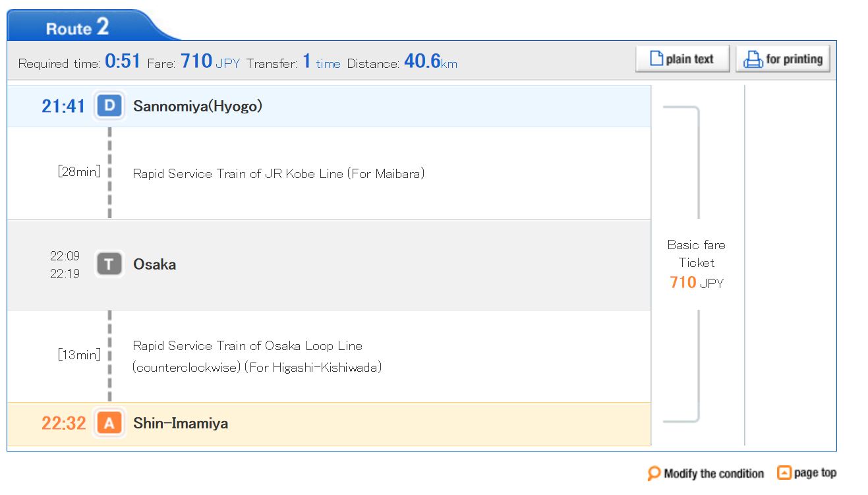868x495 pixels.
Task: Click Shin-Imamiya arrival station name
Action: 181,423
